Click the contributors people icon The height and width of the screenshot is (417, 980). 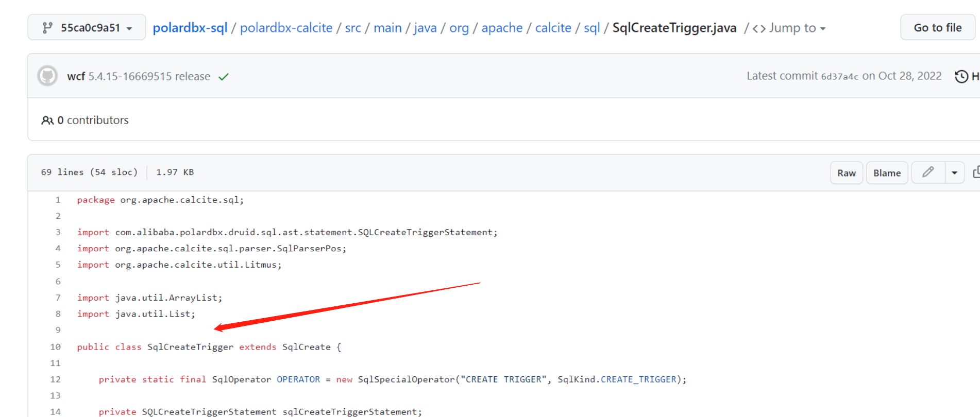tap(47, 120)
